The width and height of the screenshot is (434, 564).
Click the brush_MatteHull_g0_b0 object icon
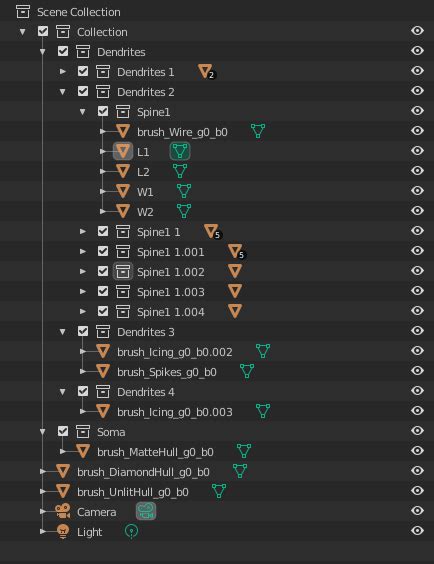click(83, 451)
